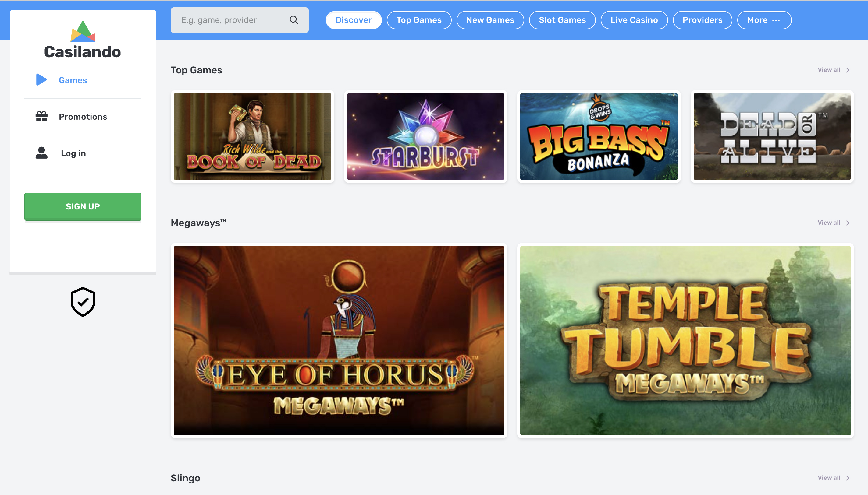Click the gift icon beside Promotions
Viewport: 868px width, 495px height.
pos(41,116)
